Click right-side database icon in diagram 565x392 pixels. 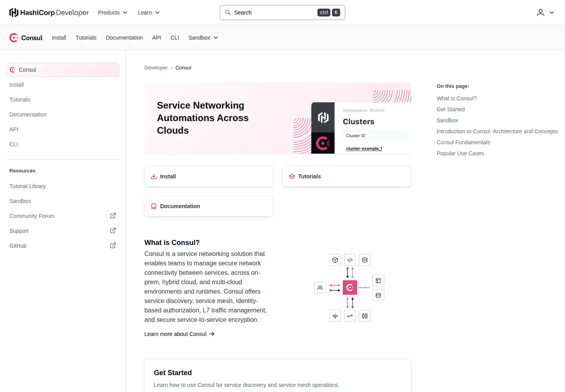tap(378, 295)
